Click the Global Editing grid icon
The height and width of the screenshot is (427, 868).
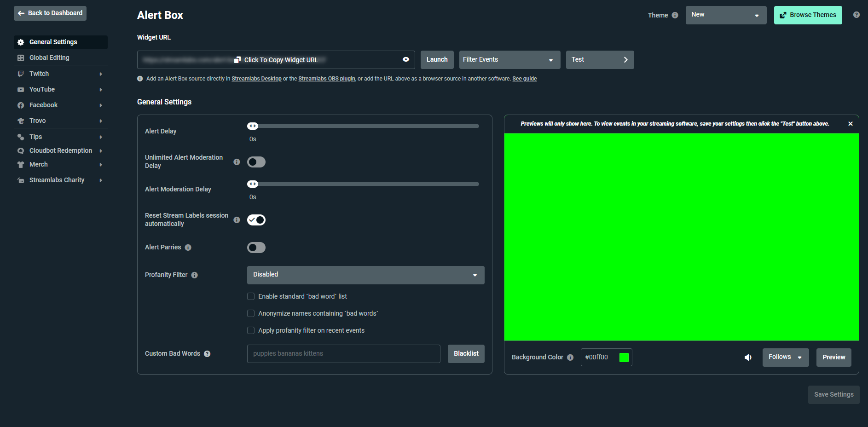click(x=21, y=58)
